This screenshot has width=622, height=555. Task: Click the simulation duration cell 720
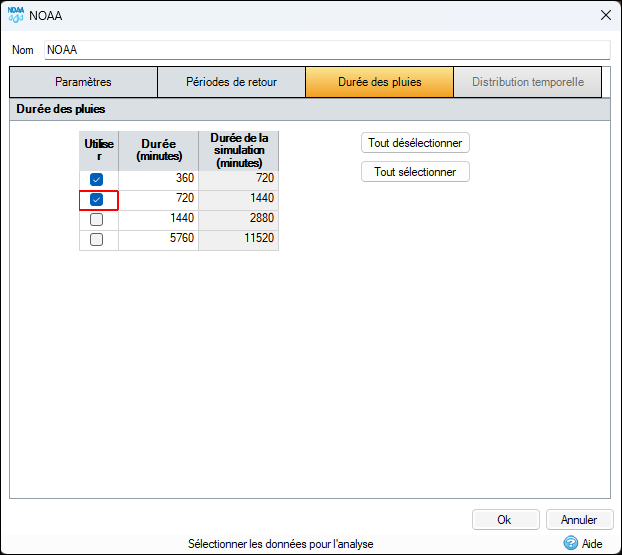click(x=238, y=180)
